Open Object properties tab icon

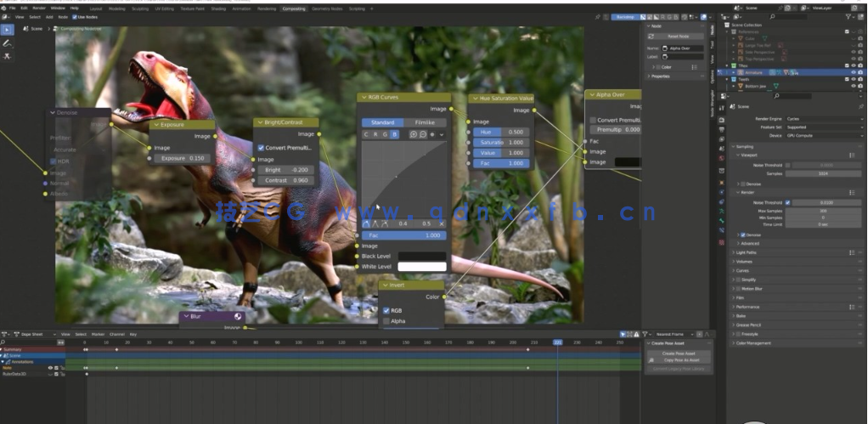coord(721,182)
